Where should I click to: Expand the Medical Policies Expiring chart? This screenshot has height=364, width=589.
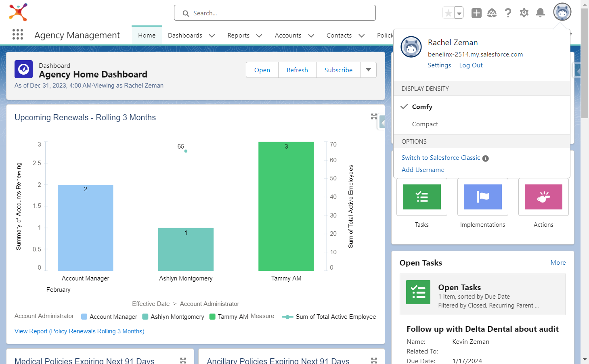[183, 360]
